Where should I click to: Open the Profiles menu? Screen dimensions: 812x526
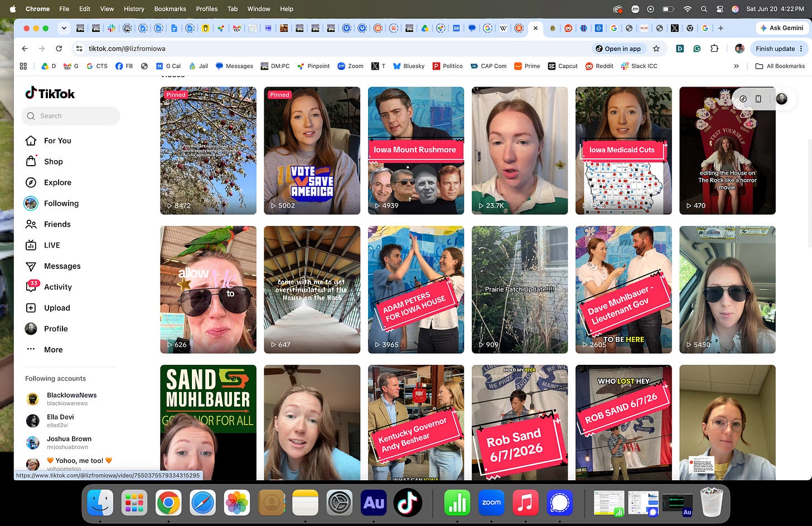click(206, 9)
